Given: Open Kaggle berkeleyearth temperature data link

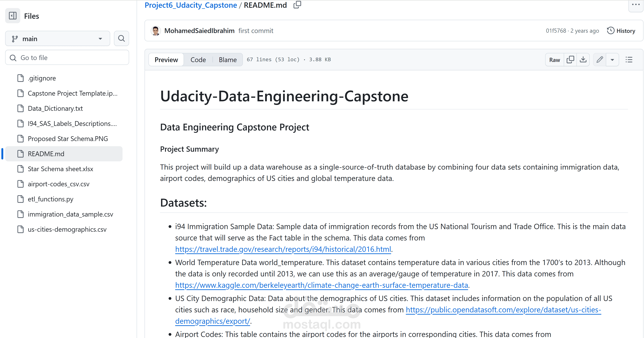Looking at the screenshot, I should pos(322,285).
